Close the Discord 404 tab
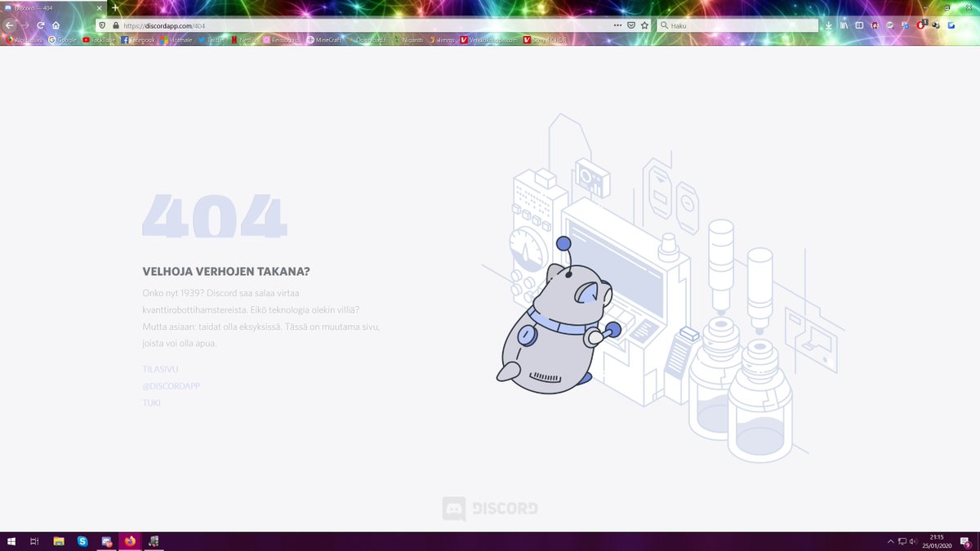 click(x=101, y=7)
